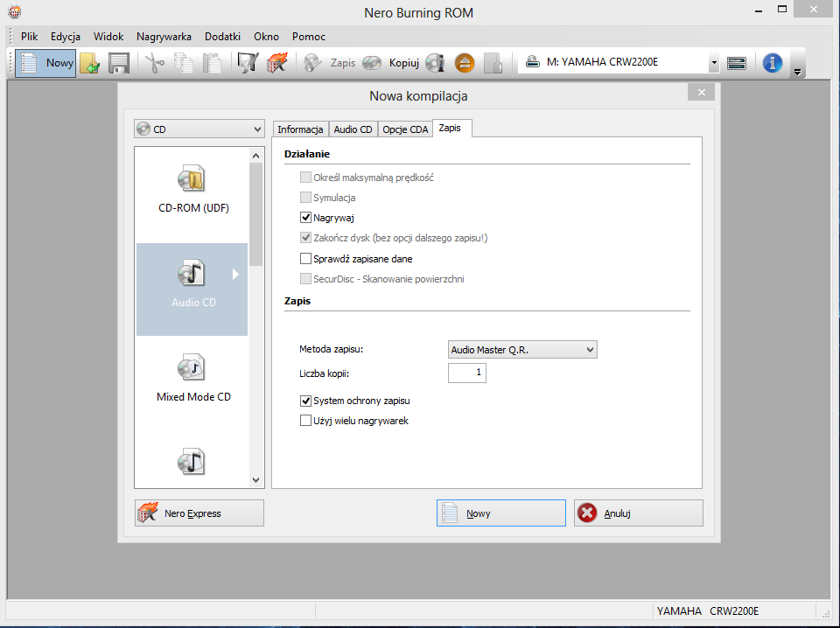Image resolution: width=840 pixels, height=628 pixels.
Task: Open the Metoda zapisu dropdown
Action: coord(522,350)
